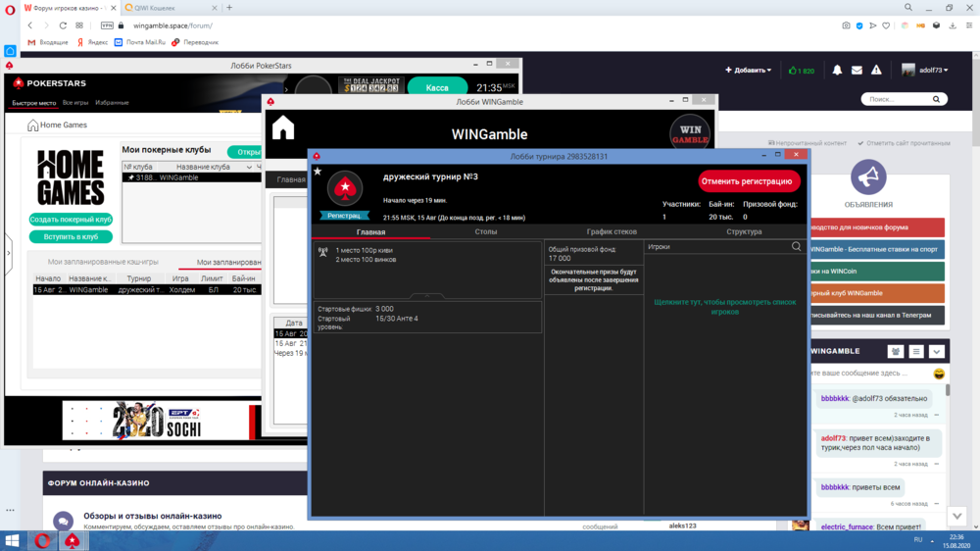Screen dimensions: 980x551
Task: Click the chat online users icon
Action: [895, 351]
